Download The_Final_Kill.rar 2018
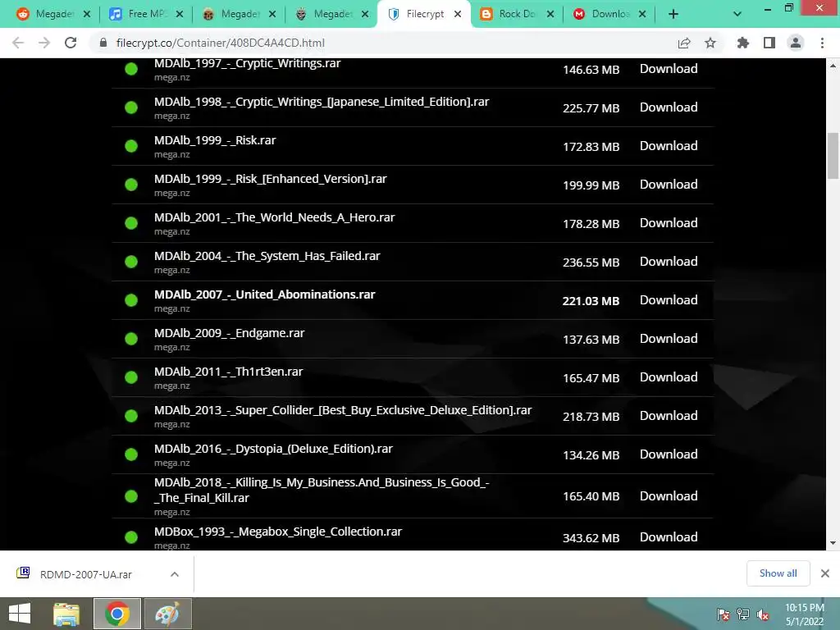 (669, 496)
